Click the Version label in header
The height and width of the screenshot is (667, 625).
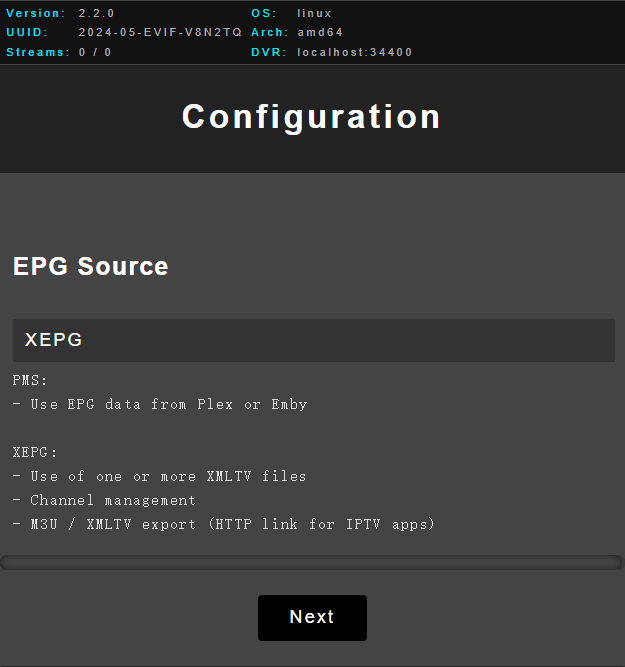[x=36, y=13]
